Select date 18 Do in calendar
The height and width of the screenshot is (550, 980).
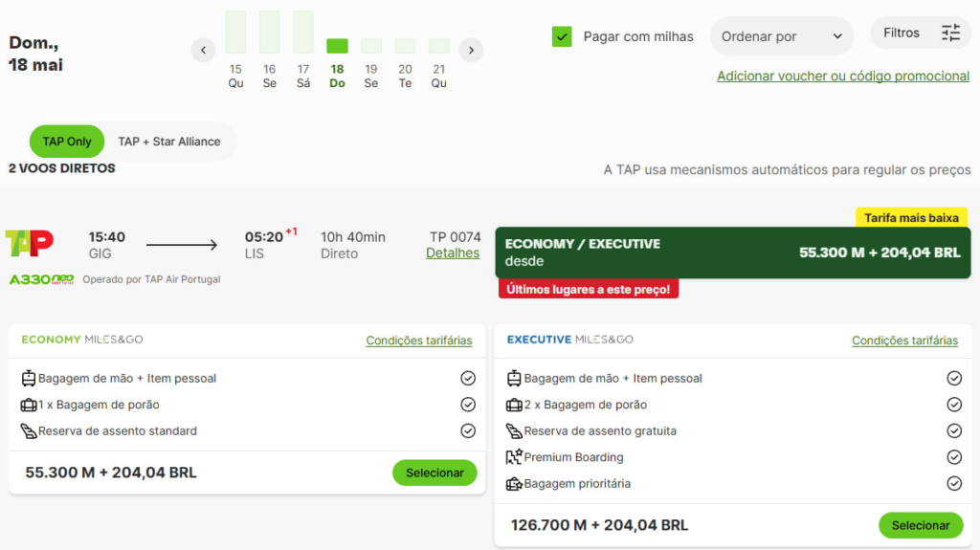(337, 64)
